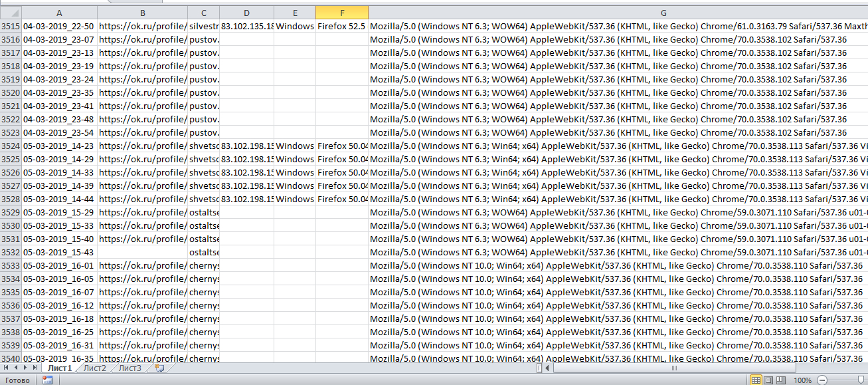Screen dimensions: 868x385
Task: Click the 'shvetsc' cell in row 3526
Action: [x=203, y=172]
